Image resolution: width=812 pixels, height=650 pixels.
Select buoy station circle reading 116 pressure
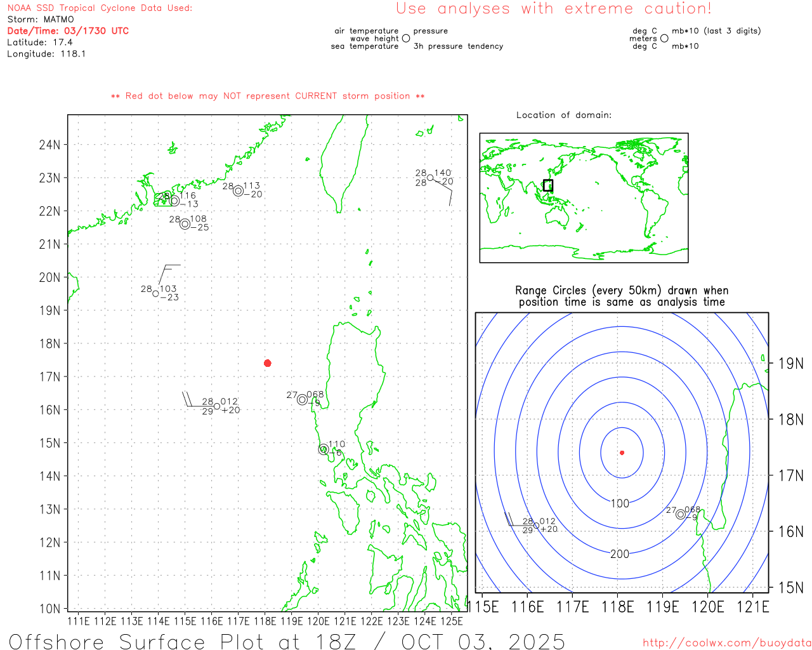click(x=174, y=201)
